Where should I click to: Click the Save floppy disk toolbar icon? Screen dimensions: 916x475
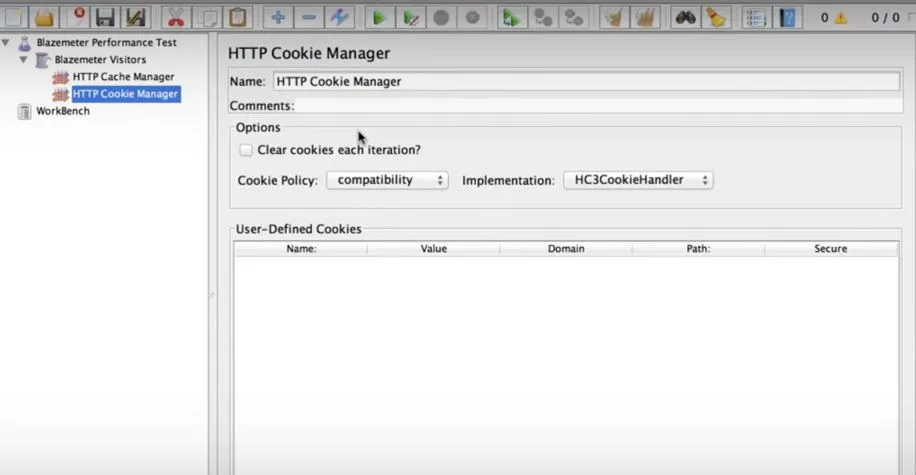click(x=105, y=18)
